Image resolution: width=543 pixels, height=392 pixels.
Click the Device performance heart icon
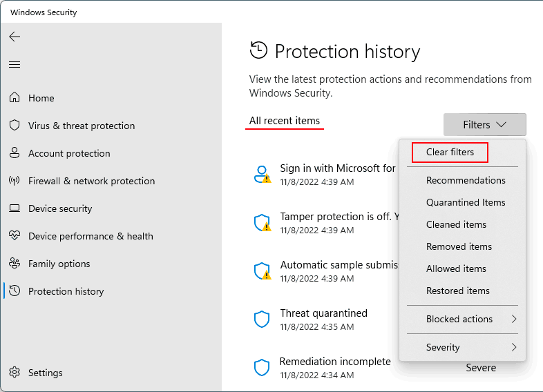(15, 236)
